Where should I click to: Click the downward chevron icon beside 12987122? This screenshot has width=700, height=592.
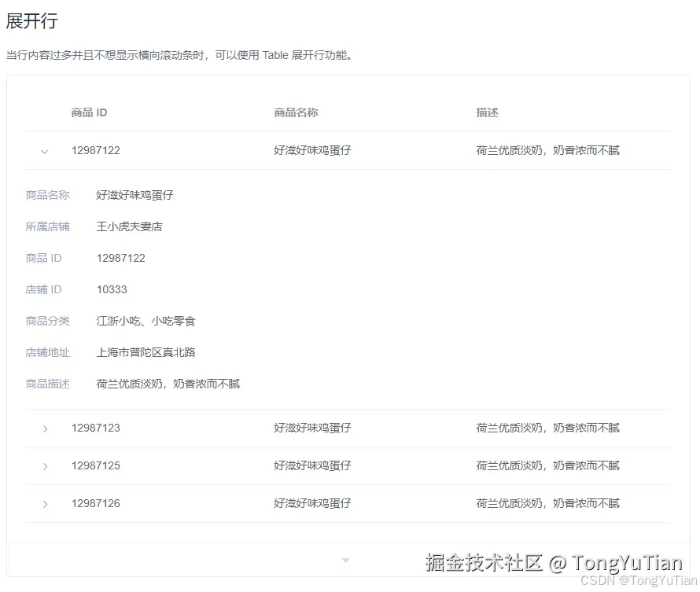(45, 151)
